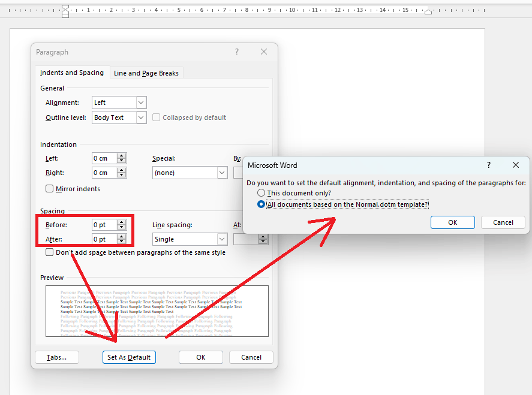Enable don't add space between same style paragraphs
532x395 pixels.
tap(50, 252)
